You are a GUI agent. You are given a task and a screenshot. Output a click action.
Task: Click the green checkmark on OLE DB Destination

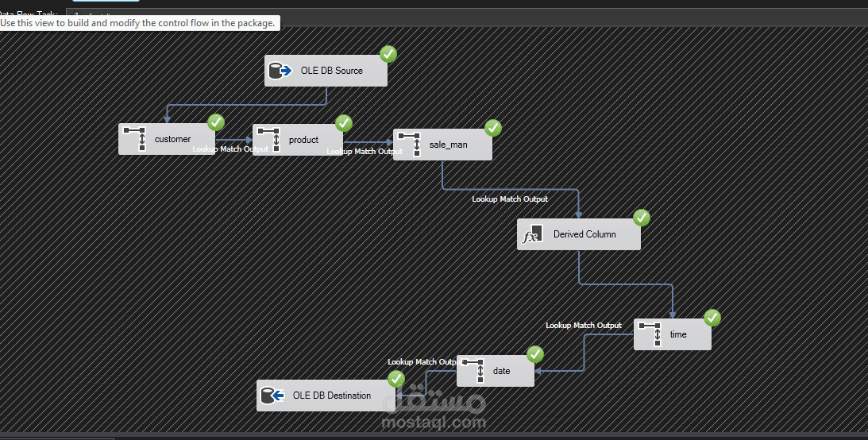395,379
